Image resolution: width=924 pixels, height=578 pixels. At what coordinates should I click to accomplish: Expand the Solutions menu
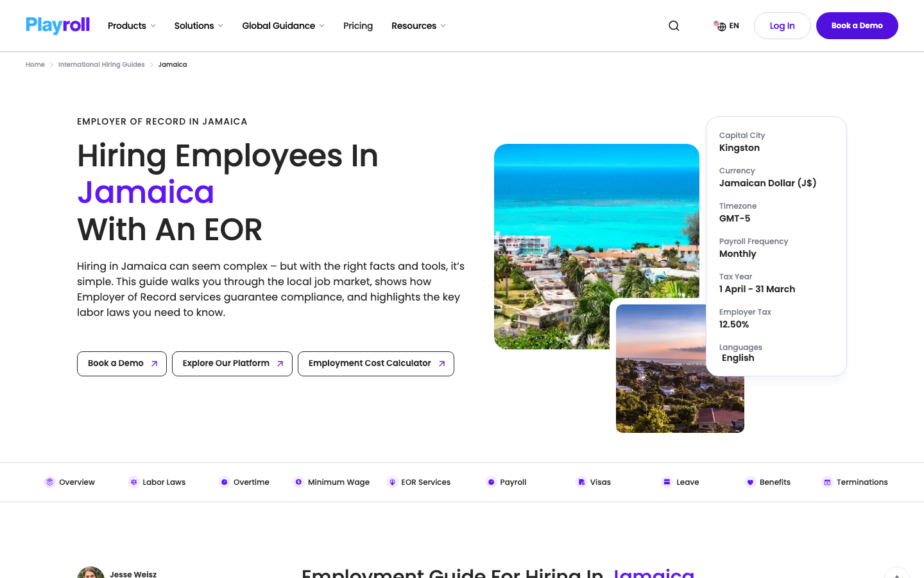[199, 26]
